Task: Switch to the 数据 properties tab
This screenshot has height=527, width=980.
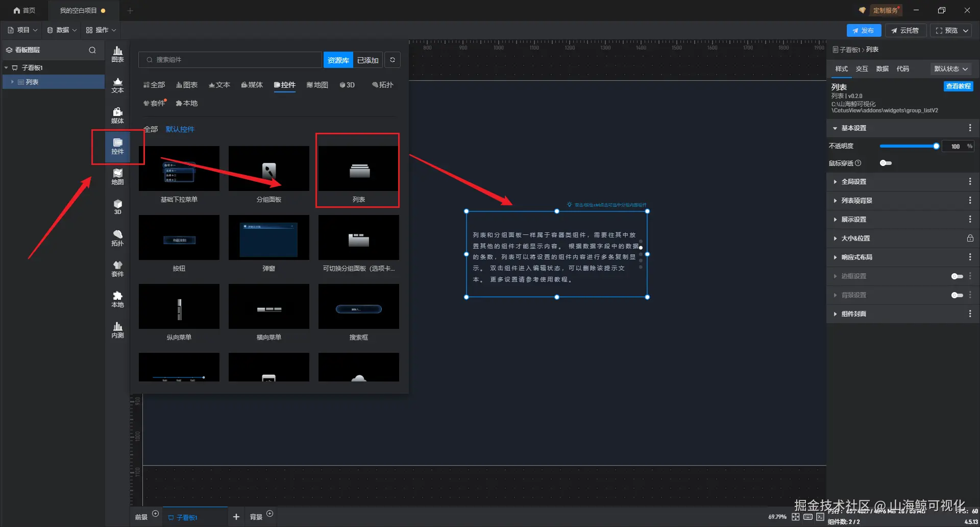Action: coord(882,69)
